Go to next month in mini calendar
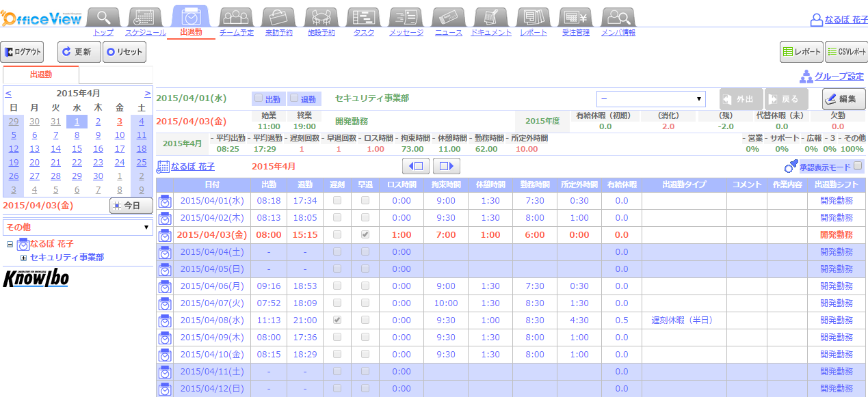This screenshot has height=397, width=868. click(148, 93)
